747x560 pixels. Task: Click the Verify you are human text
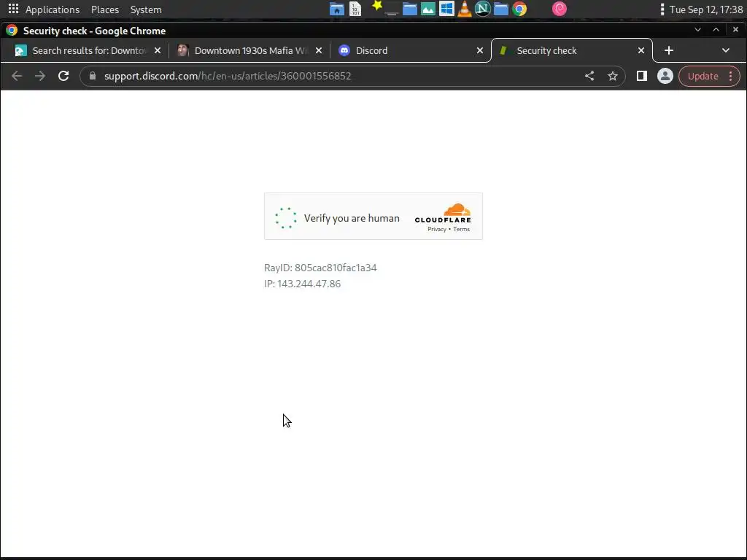352,219
